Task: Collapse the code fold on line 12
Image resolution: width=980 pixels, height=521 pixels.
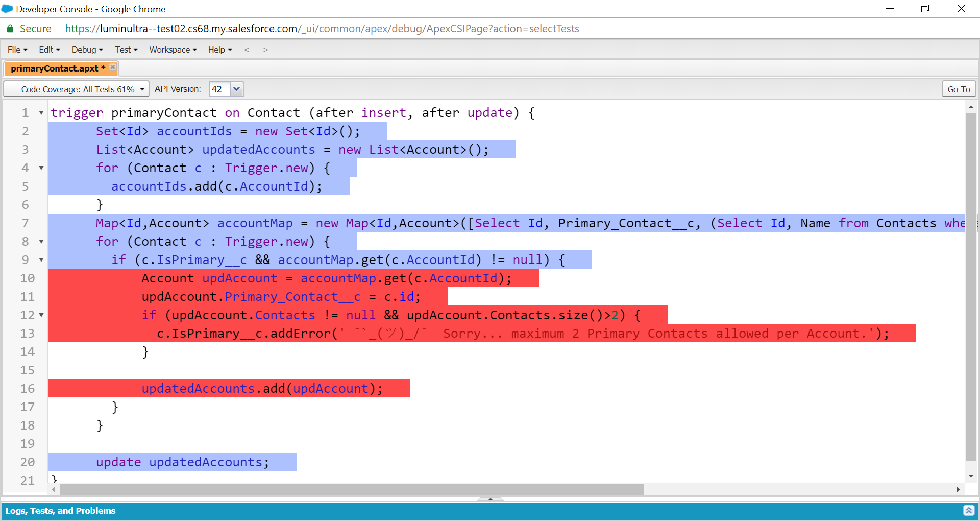Action: (x=41, y=315)
